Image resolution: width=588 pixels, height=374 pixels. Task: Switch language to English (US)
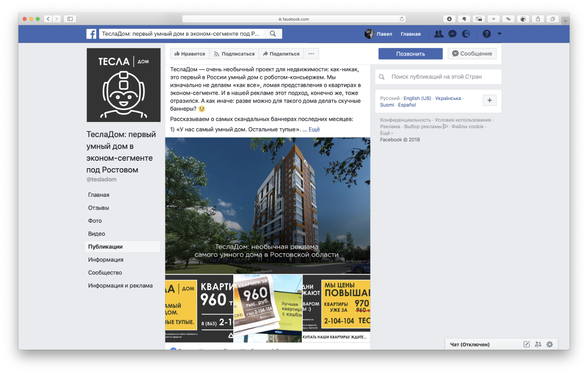click(x=417, y=98)
